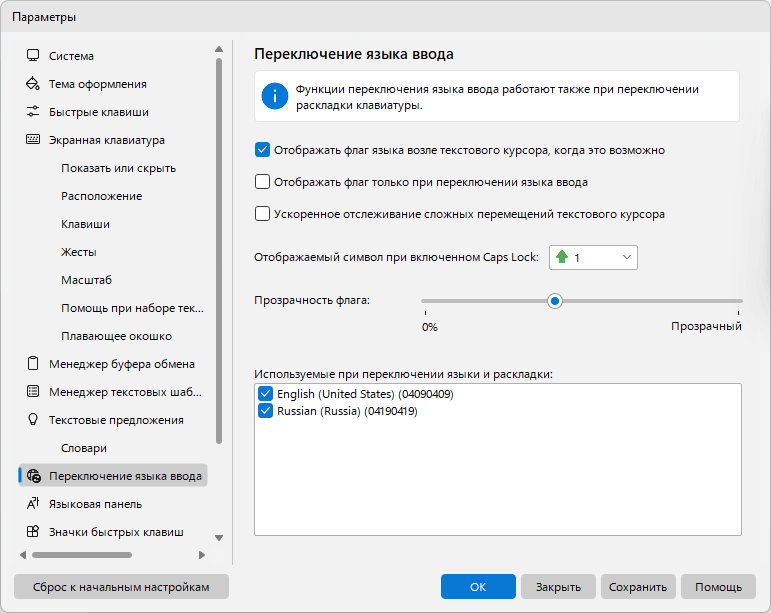This screenshot has width=771, height=613.
Task: Click the Сохранить button
Action: 638,586
